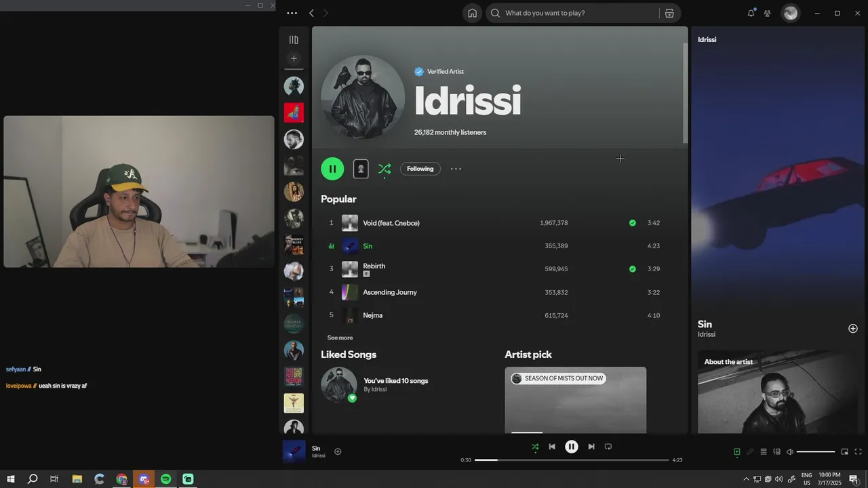
Task: Click the now playing album art in player bar
Action: [294, 451]
